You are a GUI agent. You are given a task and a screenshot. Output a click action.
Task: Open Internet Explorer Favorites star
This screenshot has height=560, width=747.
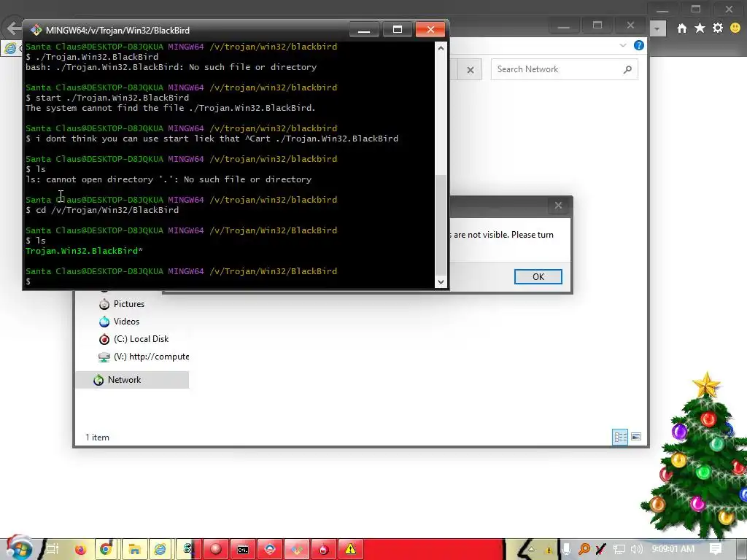[x=700, y=28]
